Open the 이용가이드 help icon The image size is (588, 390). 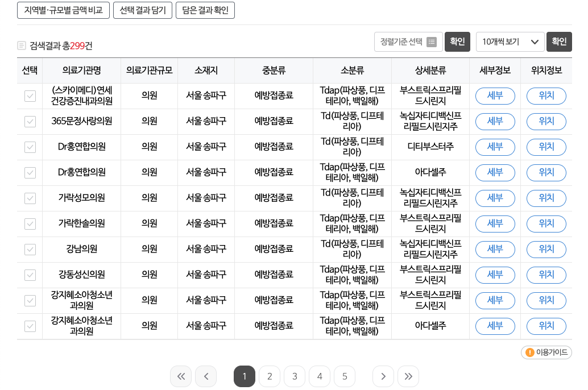point(529,352)
